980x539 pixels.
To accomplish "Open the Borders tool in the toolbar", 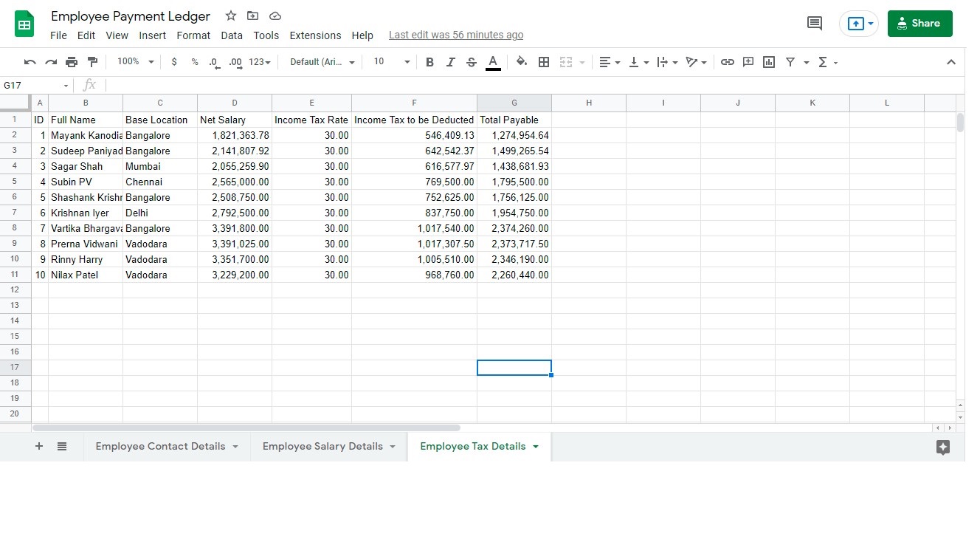I will 544,62.
